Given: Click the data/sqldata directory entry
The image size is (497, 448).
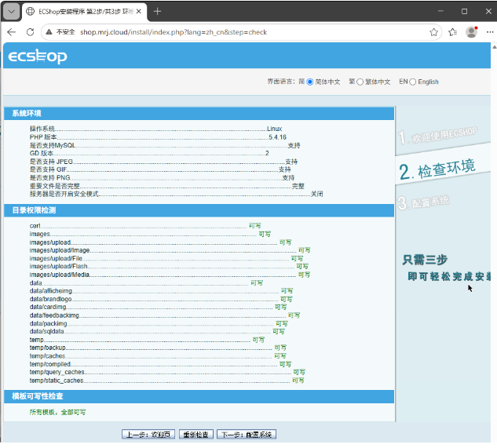Looking at the screenshot, I should 46,331.
